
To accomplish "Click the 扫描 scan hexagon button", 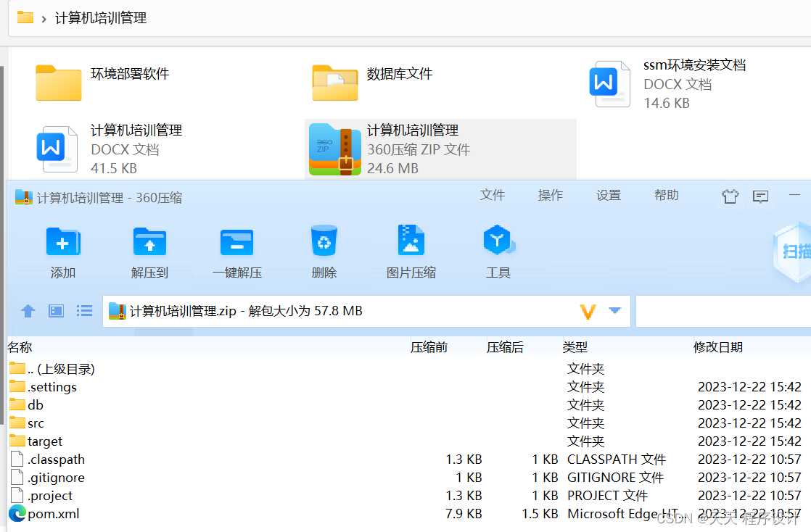I will tap(794, 252).
